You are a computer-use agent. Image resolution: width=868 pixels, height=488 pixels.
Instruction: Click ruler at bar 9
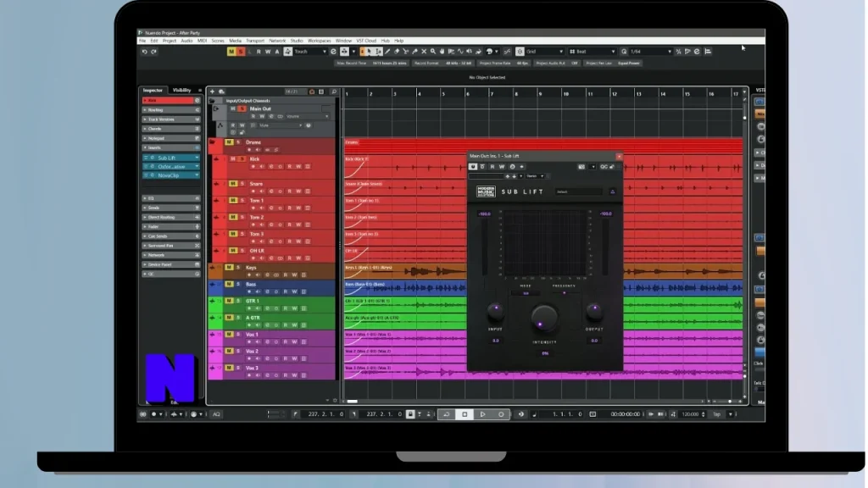(x=541, y=94)
